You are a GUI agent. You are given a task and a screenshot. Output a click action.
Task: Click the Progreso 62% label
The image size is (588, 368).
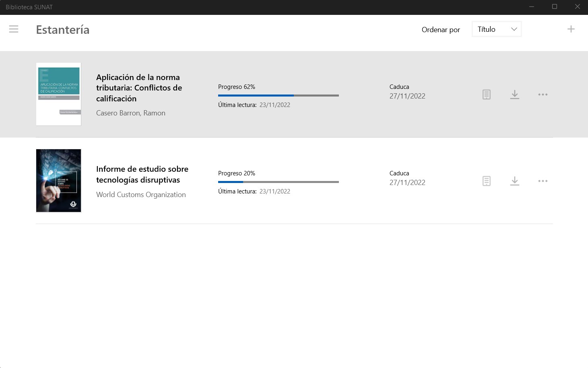(237, 87)
